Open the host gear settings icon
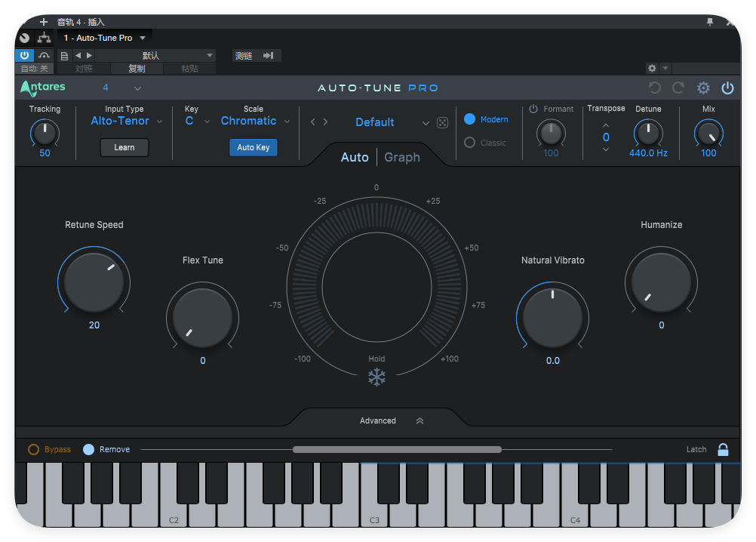 click(x=652, y=68)
